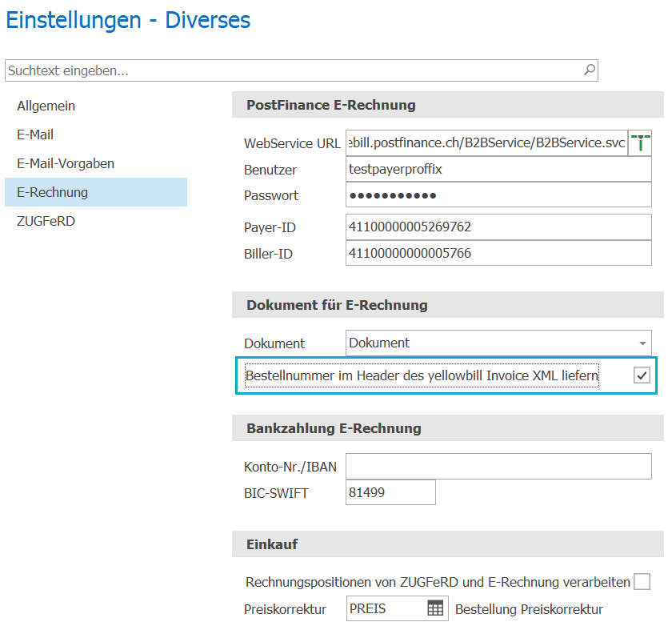Viewport: 672px width, 634px height.
Task: Select the E-Rechnung sidebar entry
Action: pos(96,192)
